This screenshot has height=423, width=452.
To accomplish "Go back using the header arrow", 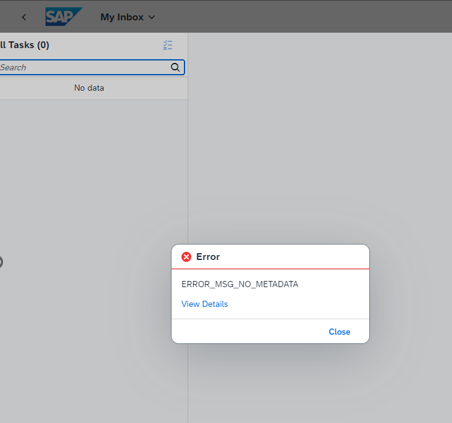I will [24, 17].
